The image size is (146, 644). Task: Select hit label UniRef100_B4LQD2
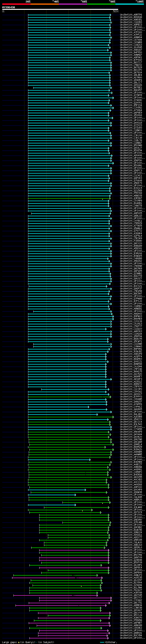pyautogui.click(x=131, y=414)
